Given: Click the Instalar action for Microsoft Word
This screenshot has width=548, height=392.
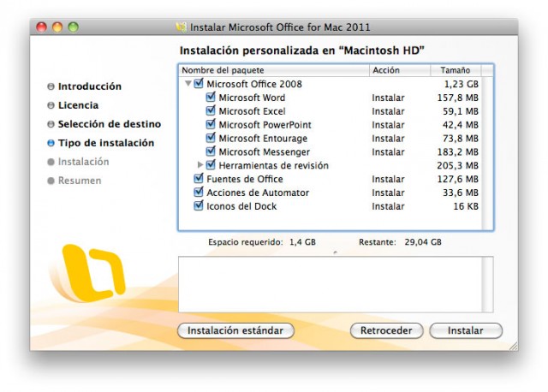Looking at the screenshot, I should (x=388, y=98).
